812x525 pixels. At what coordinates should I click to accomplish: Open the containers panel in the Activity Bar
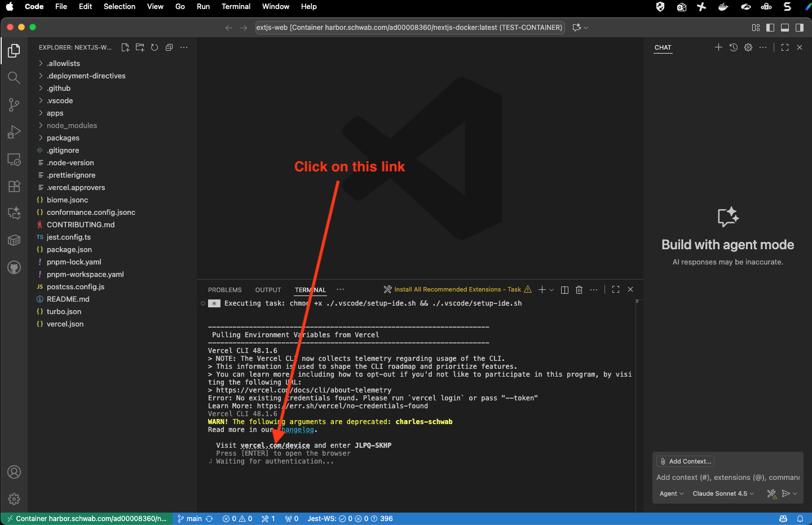click(x=14, y=240)
